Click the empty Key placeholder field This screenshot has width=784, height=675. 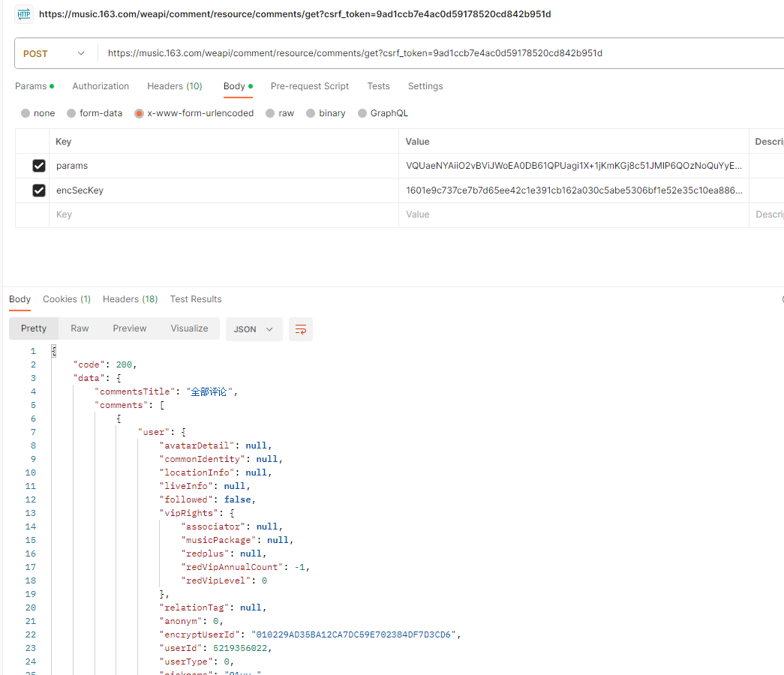[224, 214]
